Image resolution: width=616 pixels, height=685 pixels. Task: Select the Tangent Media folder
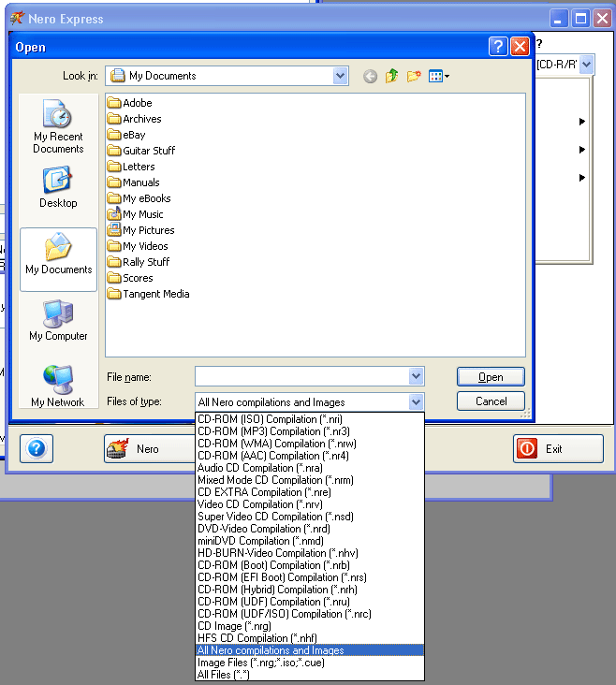tap(149, 294)
